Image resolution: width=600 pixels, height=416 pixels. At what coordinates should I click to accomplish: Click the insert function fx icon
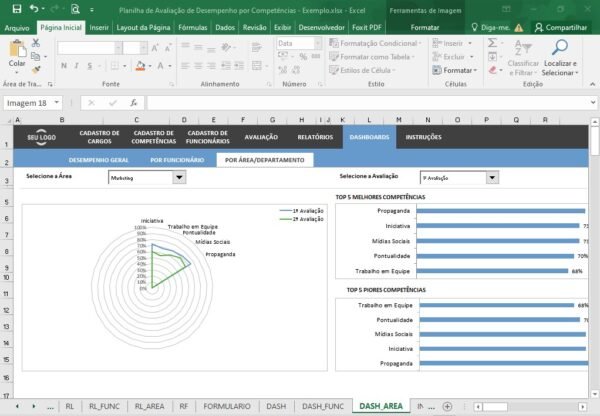pos(134,103)
